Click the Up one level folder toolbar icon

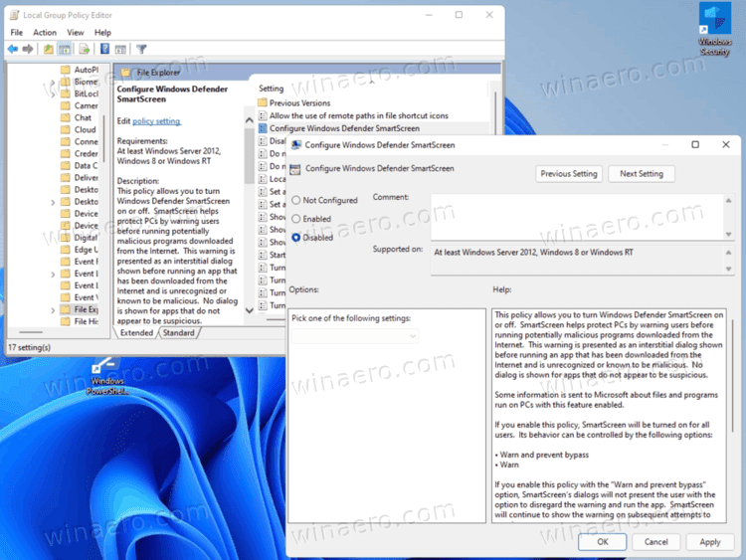point(48,49)
